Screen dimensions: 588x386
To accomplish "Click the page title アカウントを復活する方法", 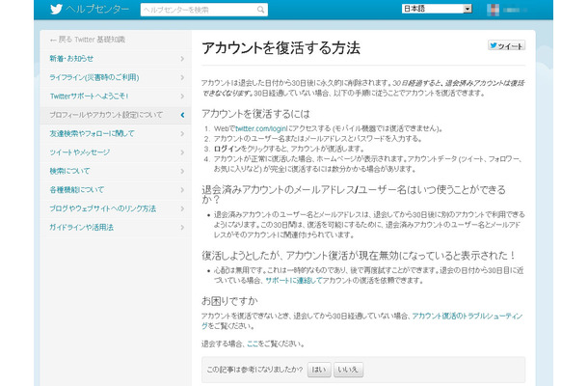I will coord(281,48).
